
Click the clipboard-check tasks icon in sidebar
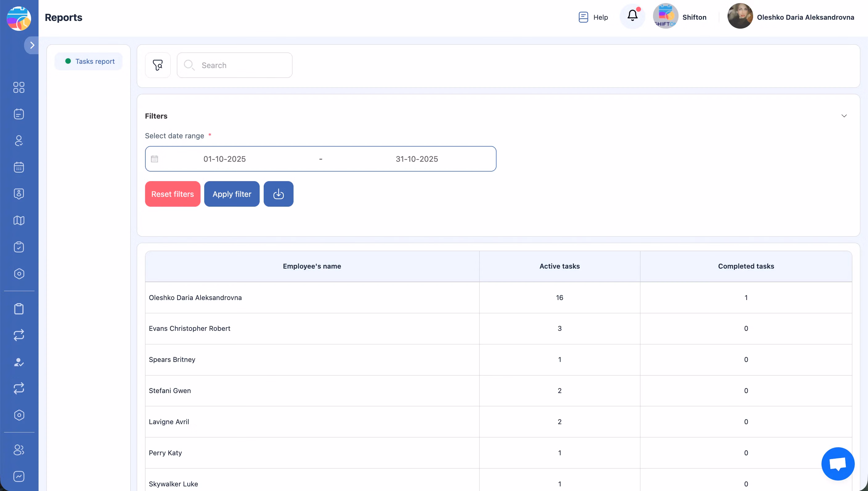[18, 247]
